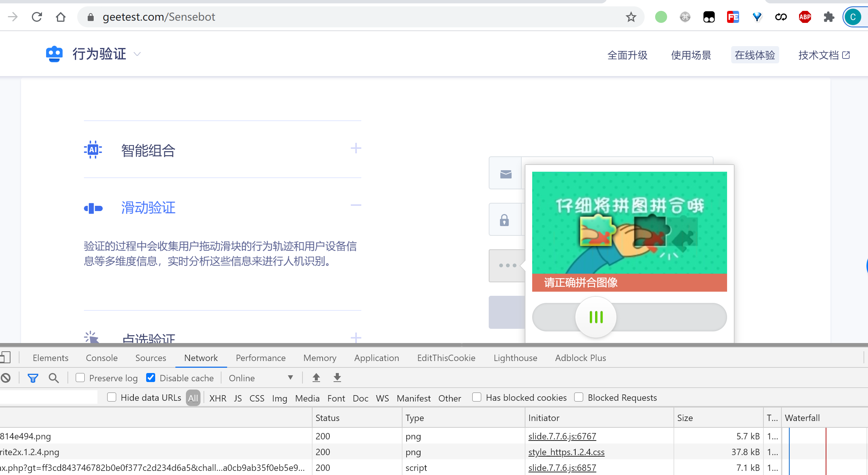Click the bookmark star icon

[x=631, y=17]
